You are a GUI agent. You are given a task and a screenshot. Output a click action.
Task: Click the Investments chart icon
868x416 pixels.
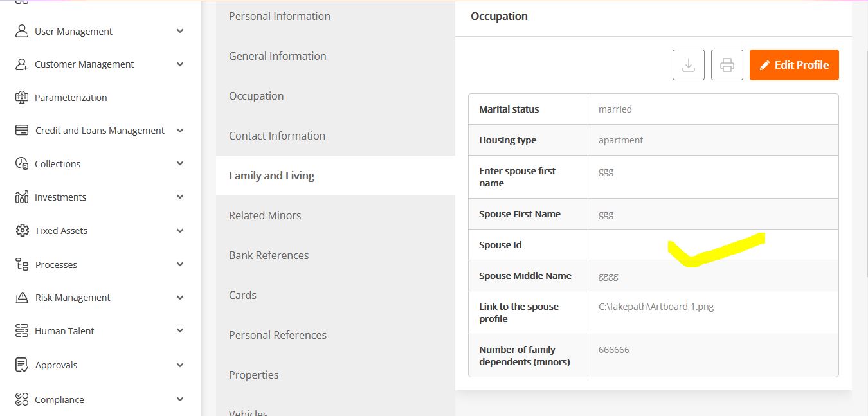coord(22,197)
